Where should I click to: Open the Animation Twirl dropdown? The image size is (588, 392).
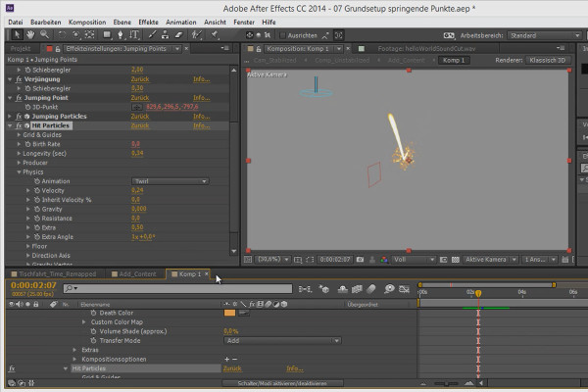[x=170, y=181]
